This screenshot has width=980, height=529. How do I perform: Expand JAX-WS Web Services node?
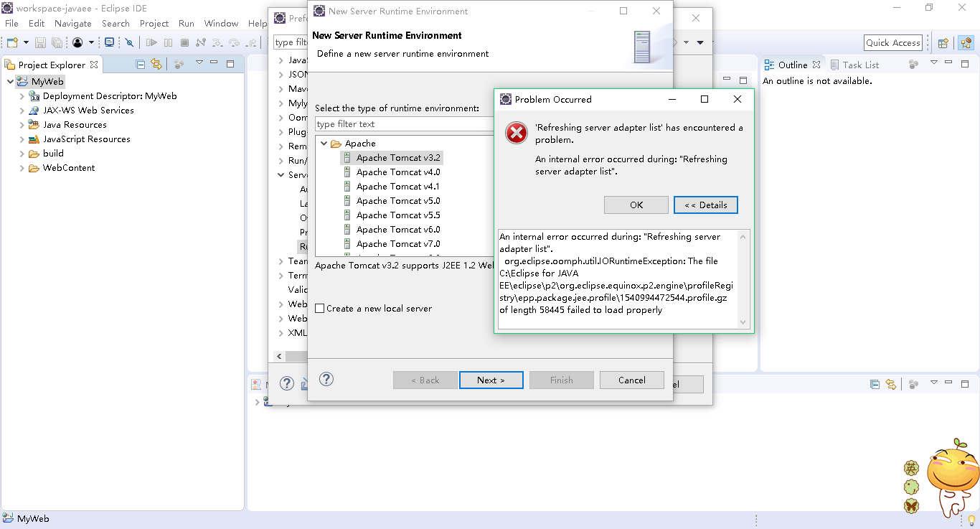(x=22, y=110)
